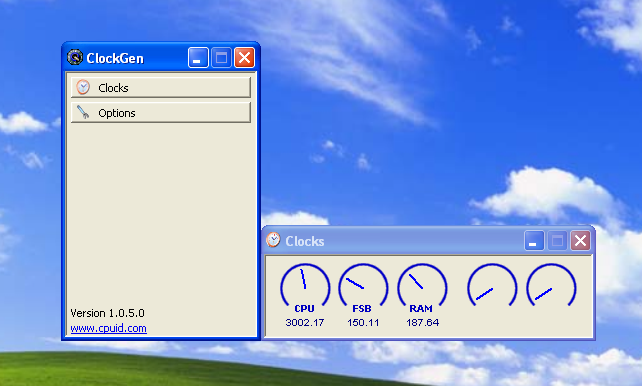Click the ClockGen title bar app icon

click(75, 57)
